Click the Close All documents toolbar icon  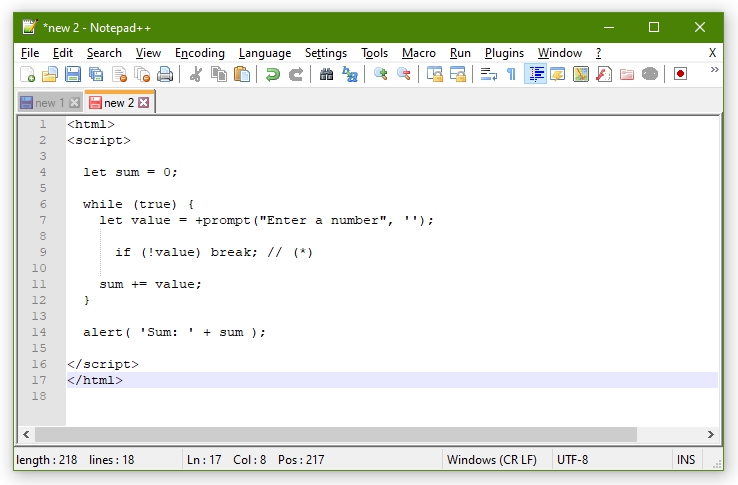142,74
